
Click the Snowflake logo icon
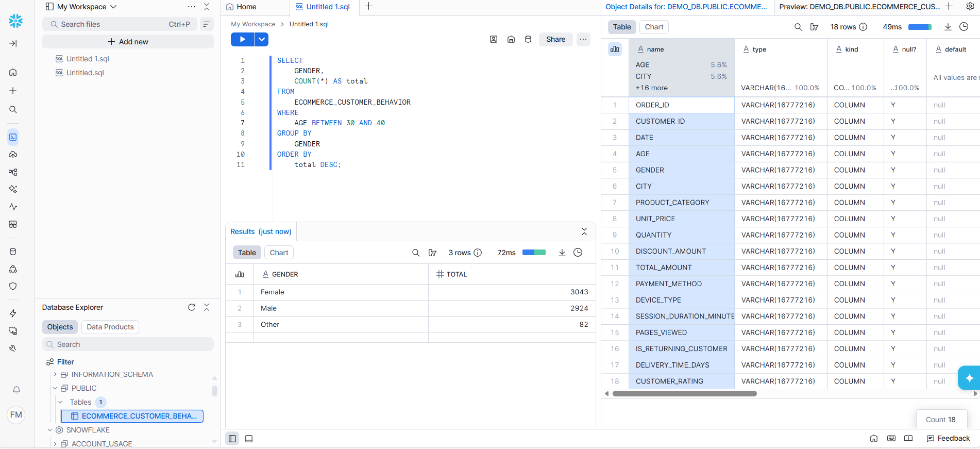[16, 21]
